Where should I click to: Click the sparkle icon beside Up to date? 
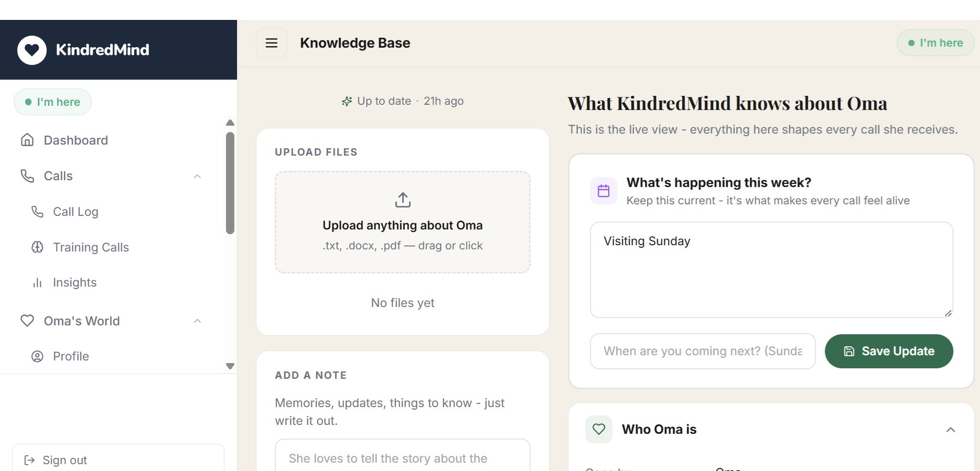pos(347,101)
